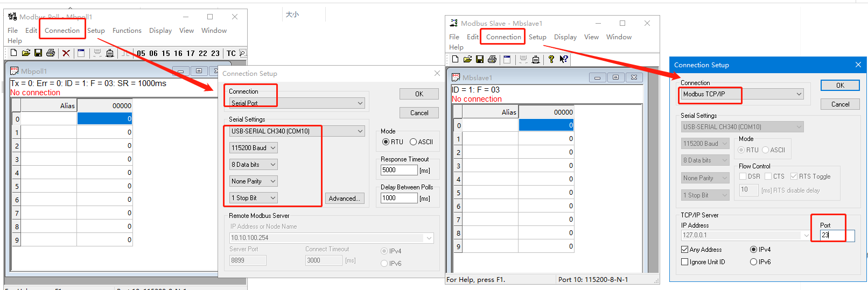This screenshot has width=868, height=290.
Task: Open the Display menu in Modbus Slave
Action: [x=565, y=37]
